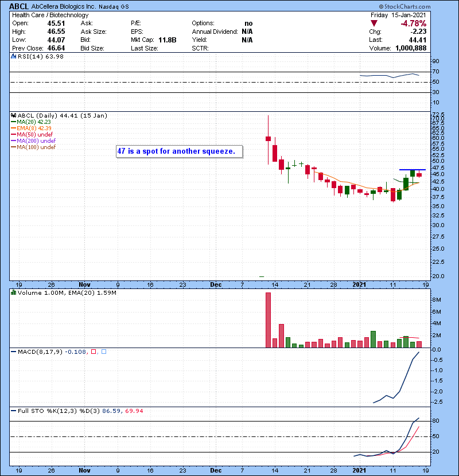Click the volume bars icon
The height and width of the screenshot is (476, 459).
pos(13,292)
